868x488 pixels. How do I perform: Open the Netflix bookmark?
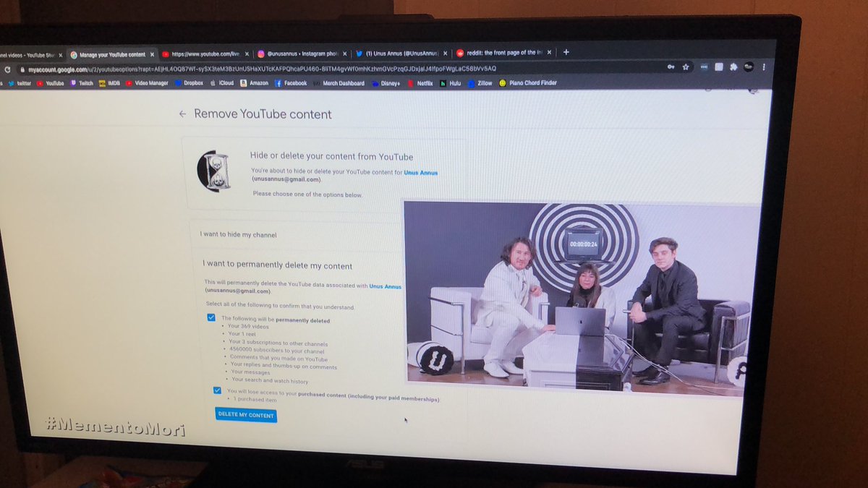pos(420,84)
